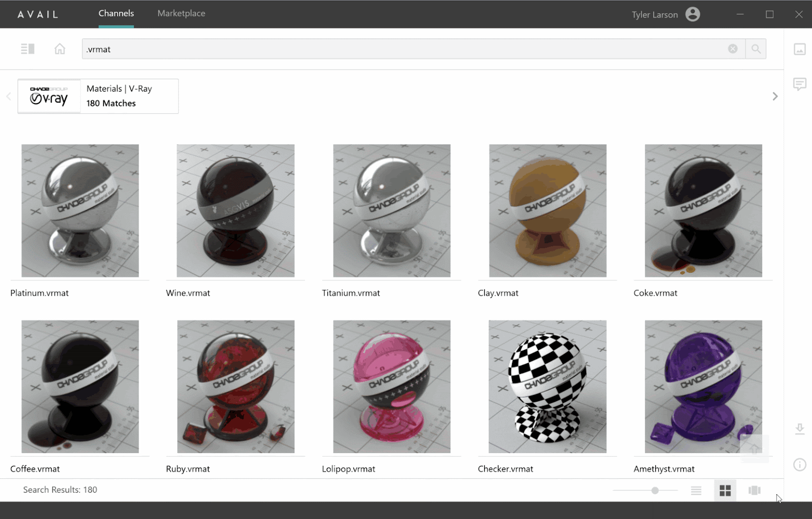Select the Checker.vrmat thumbnail
812x519 pixels.
click(548, 386)
